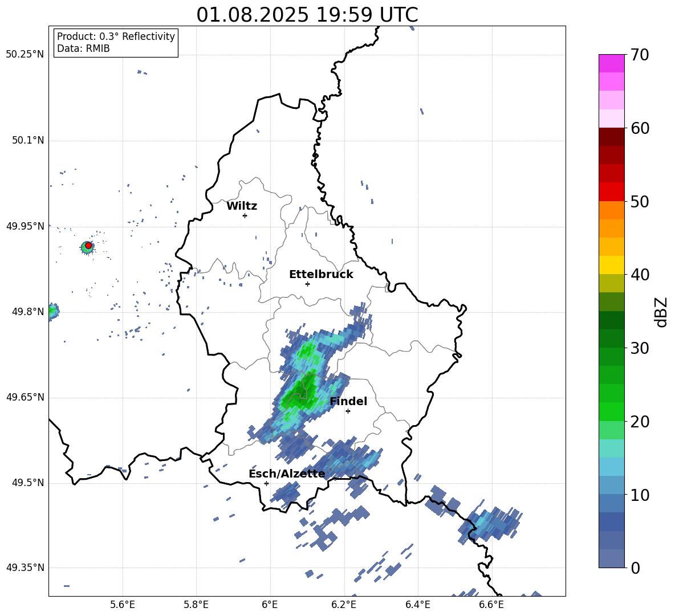
Task: Click the blue radar echo near 6.6°E
Action: tap(491, 524)
